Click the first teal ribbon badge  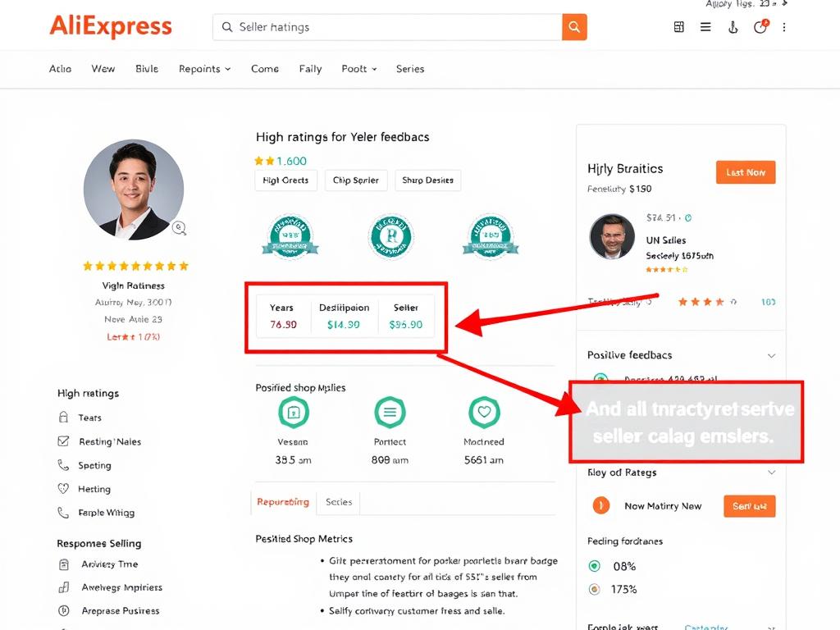click(290, 235)
